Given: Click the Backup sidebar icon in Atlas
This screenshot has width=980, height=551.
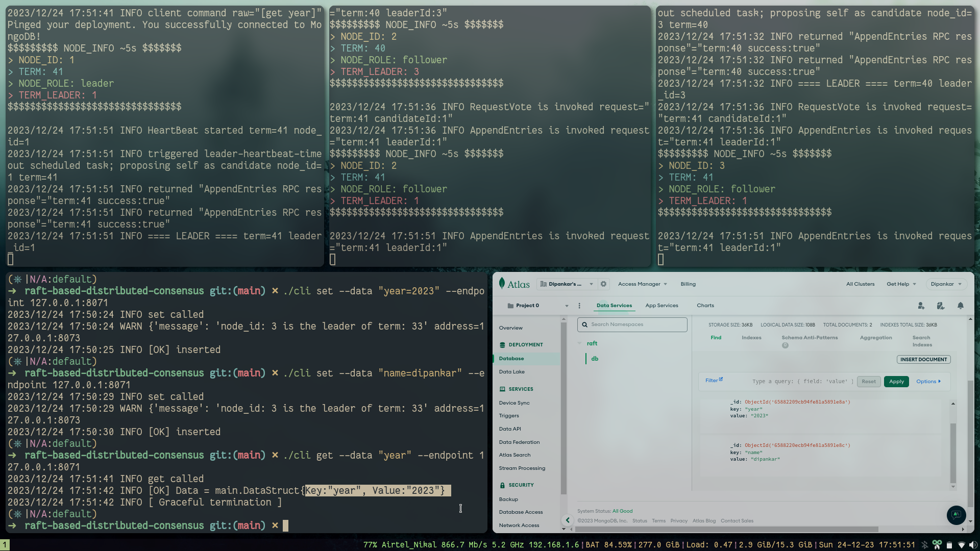Looking at the screenshot, I should [508, 499].
